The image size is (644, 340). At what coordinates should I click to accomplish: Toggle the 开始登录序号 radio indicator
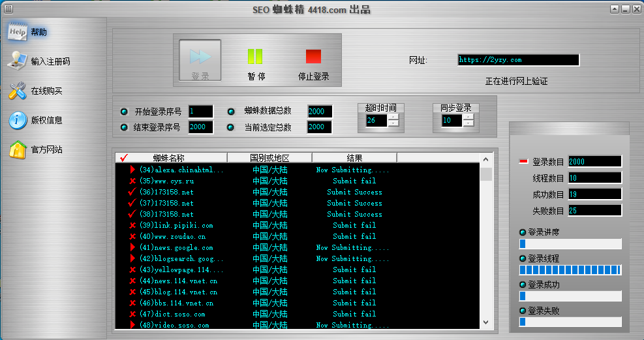(x=125, y=112)
